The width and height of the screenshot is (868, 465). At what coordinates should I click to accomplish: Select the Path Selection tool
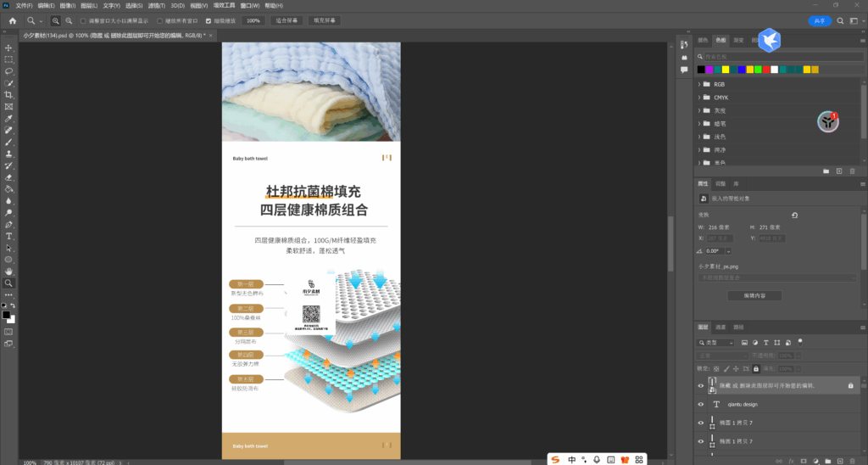8,248
